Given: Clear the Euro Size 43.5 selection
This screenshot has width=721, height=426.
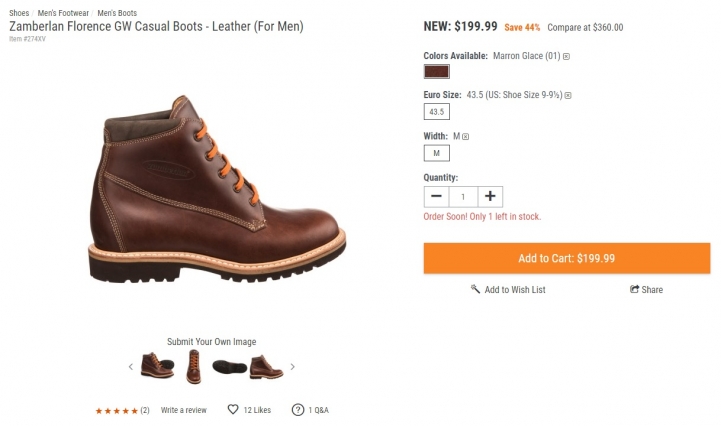Looking at the screenshot, I should click(x=568, y=95).
